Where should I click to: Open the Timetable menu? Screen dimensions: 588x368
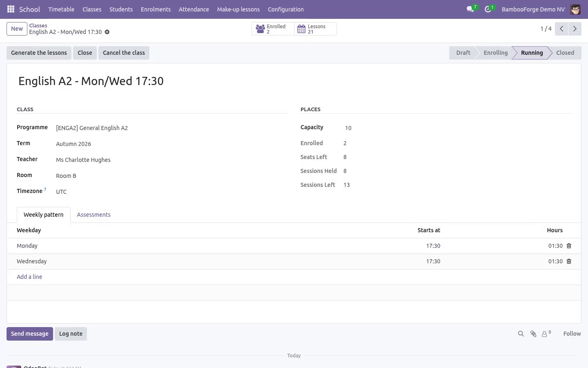tap(61, 9)
